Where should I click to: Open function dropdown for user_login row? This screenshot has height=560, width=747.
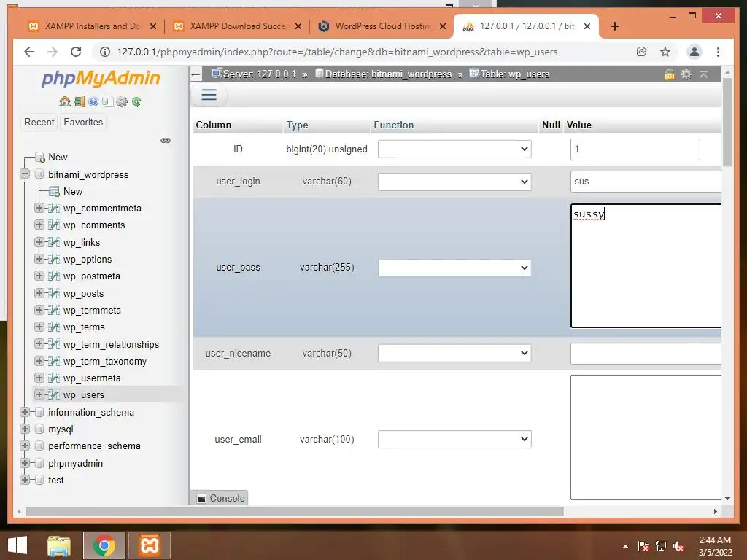[454, 182]
